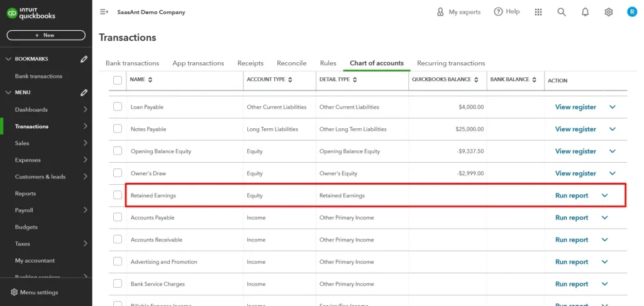Click the + New button
Viewport: 644px width, 306px height.
[46, 35]
